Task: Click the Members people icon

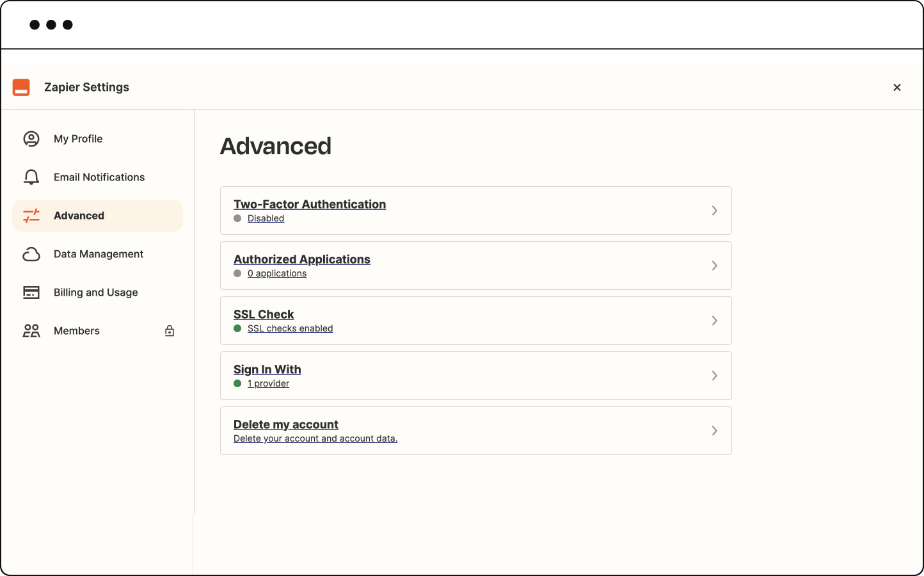Action: pos(31,331)
